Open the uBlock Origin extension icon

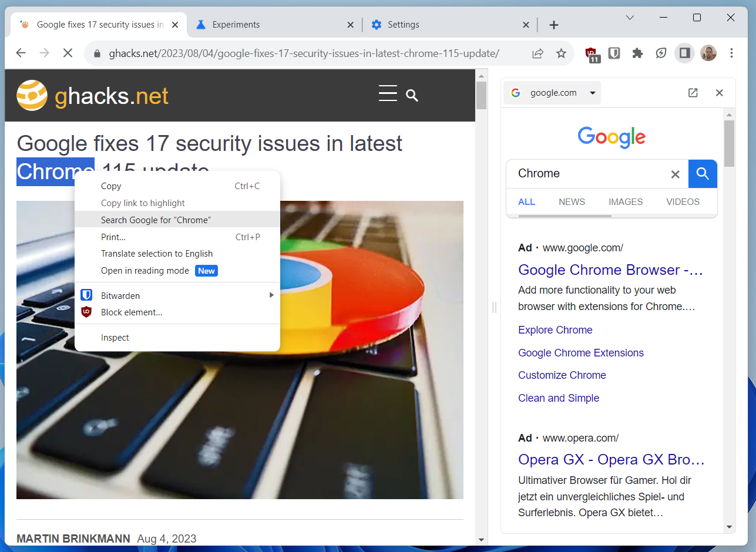coord(592,54)
